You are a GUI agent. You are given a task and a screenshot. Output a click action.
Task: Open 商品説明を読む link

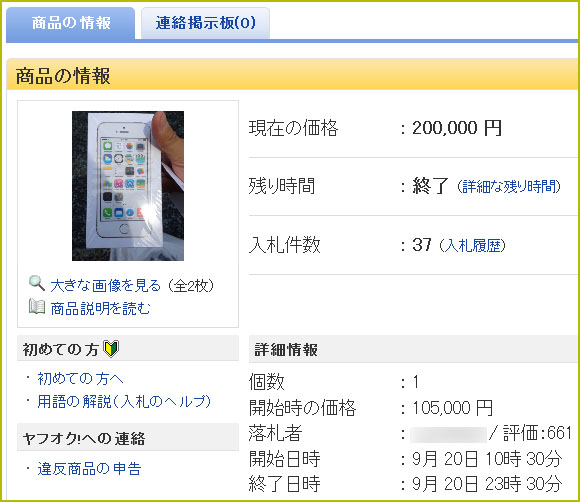click(101, 308)
